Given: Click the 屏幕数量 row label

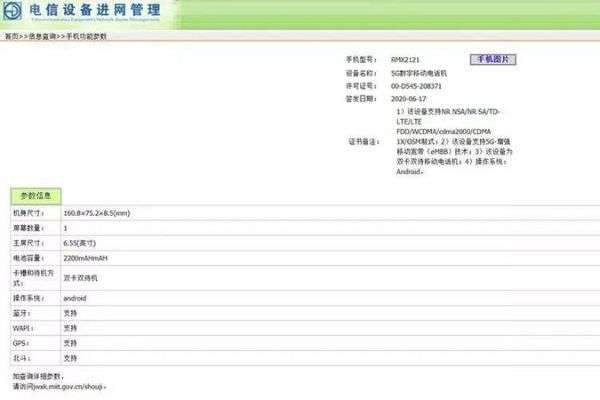Looking at the screenshot, I should 28,228.
